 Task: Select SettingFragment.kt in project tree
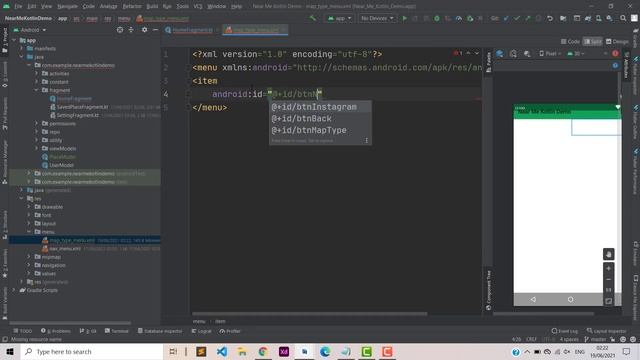coord(78,115)
